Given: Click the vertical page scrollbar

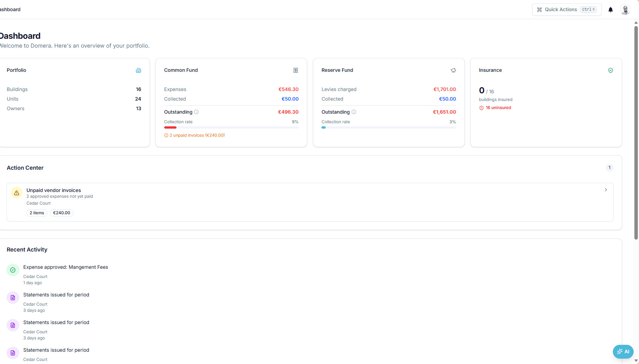Looking at the screenshot, I should [636, 132].
